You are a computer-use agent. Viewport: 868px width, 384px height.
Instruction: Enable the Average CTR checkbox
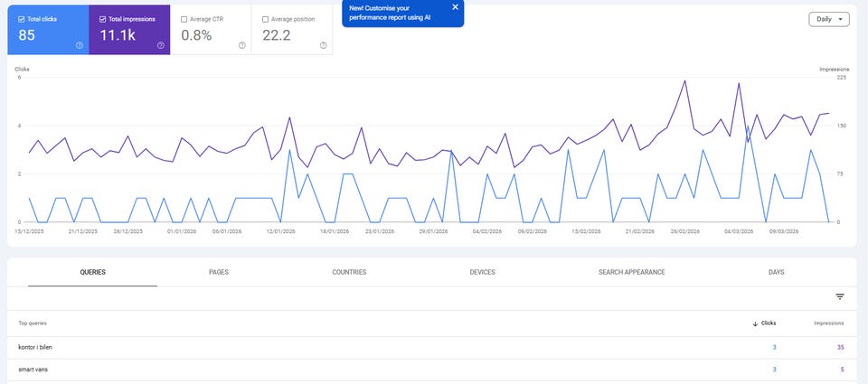pyautogui.click(x=184, y=19)
